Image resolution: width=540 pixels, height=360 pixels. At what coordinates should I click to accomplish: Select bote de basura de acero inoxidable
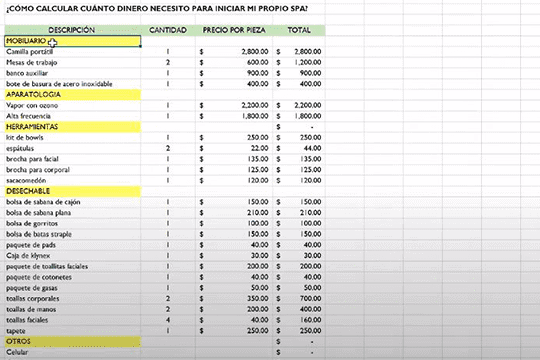[73, 84]
